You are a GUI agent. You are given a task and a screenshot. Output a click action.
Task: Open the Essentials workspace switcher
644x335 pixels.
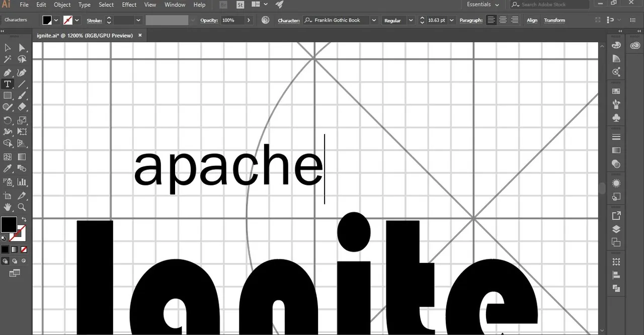[x=482, y=5]
